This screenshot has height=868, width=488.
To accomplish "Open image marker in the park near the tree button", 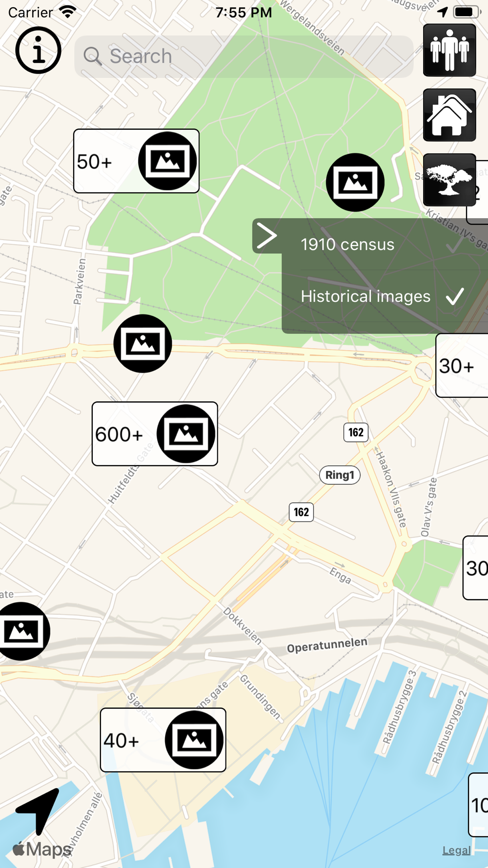I will click(x=355, y=183).
